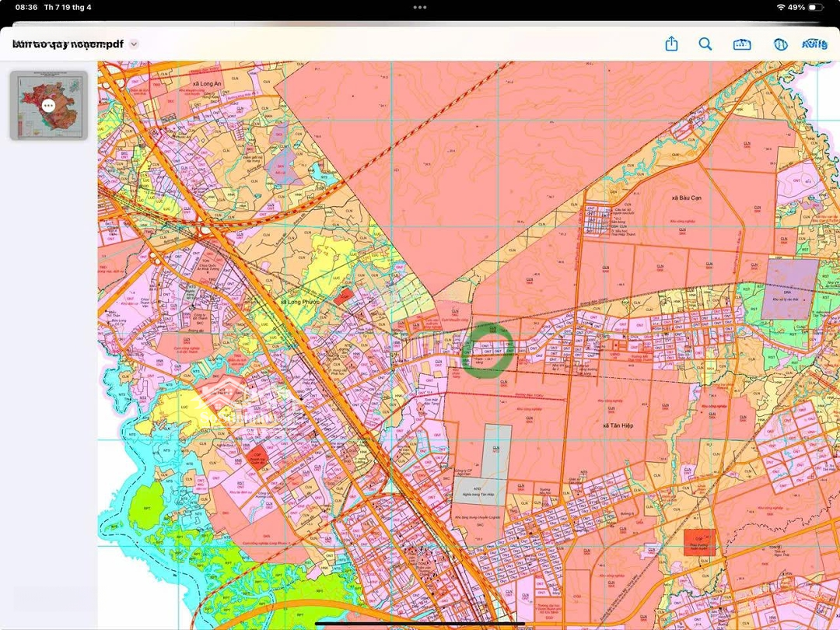This screenshot has width=840, height=630.
Task: Tap the PDF document title in the toolbar
Action: [68, 44]
